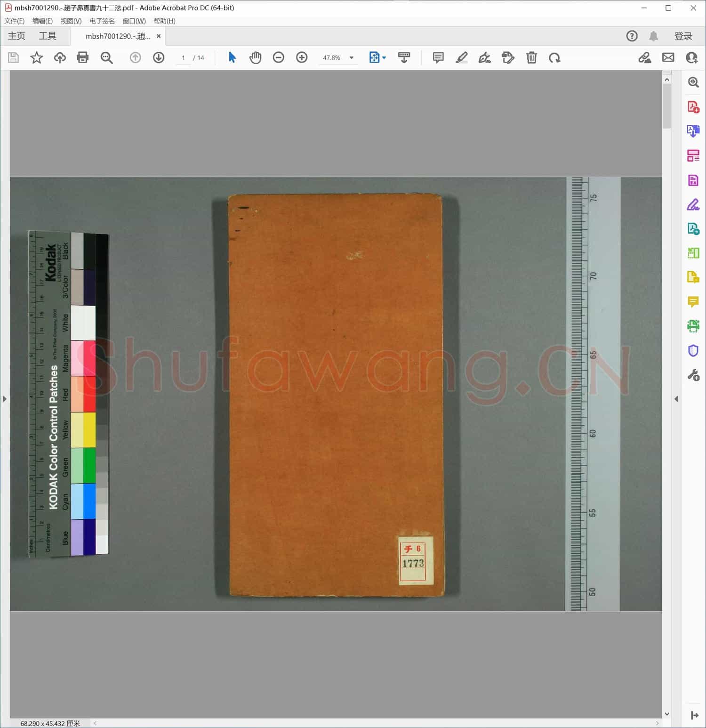The image size is (706, 728).
Task: Click the Zoom In plus icon
Action: click(302, 57)
